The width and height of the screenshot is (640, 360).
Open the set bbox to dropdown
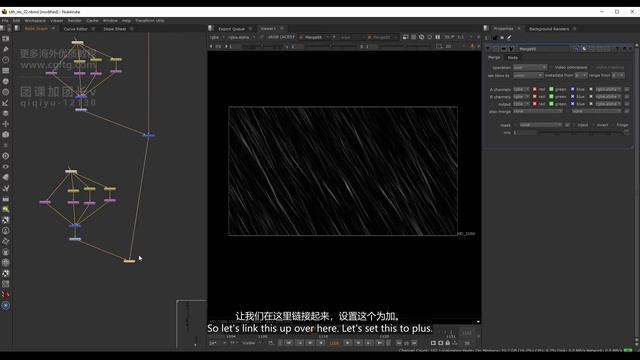(528, 76)
